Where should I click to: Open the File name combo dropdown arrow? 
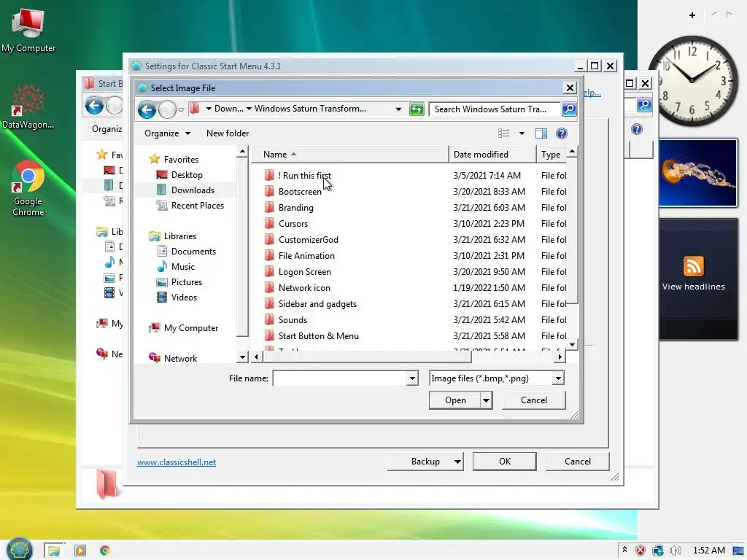coord(412,378)
